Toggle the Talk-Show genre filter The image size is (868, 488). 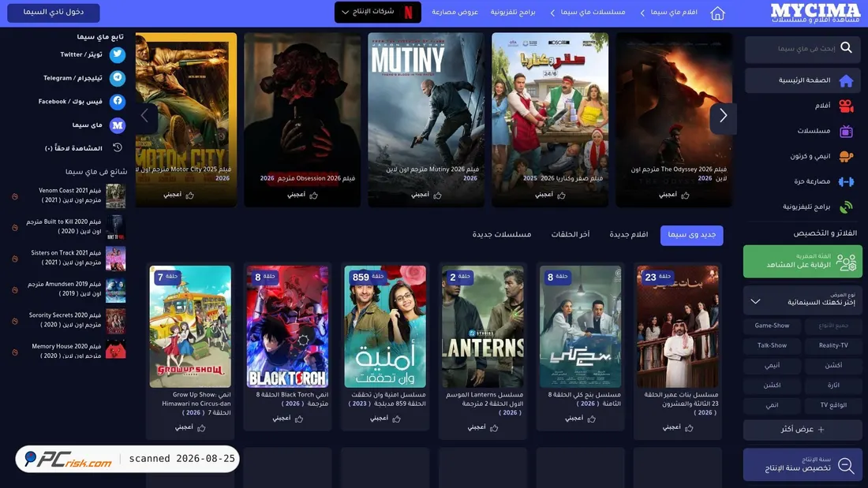[x=772, y=346]
